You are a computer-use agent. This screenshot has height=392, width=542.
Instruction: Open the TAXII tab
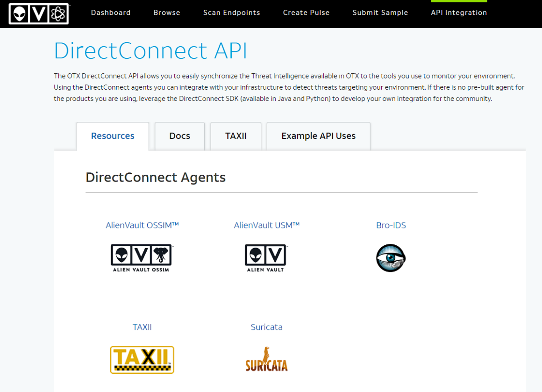click(235, 136)
